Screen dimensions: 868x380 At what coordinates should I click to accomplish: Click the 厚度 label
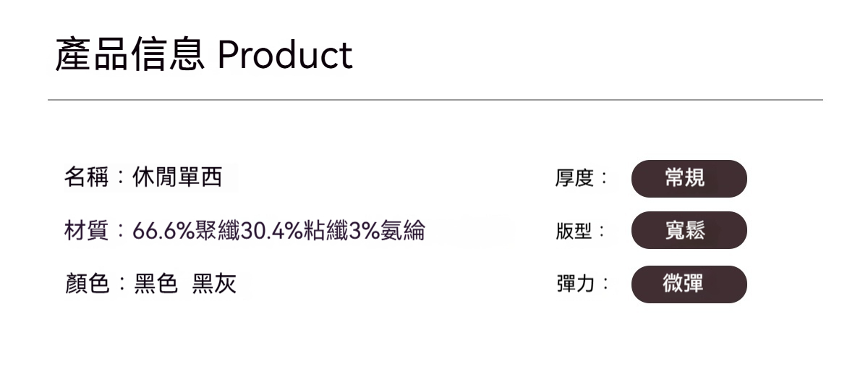tap(574, 178)
